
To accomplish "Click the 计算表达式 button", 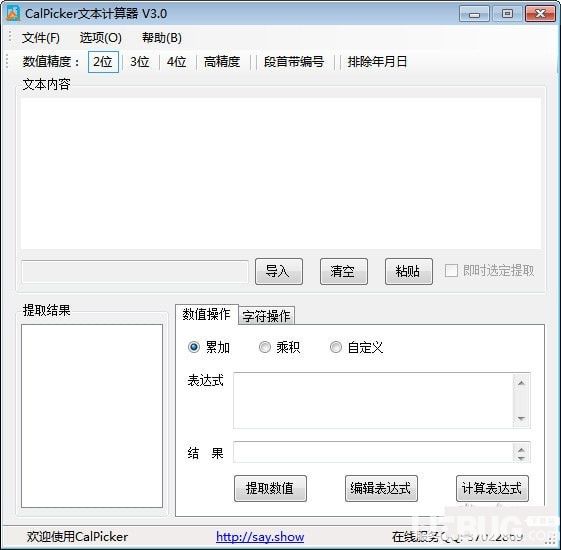I will point(492,488).
